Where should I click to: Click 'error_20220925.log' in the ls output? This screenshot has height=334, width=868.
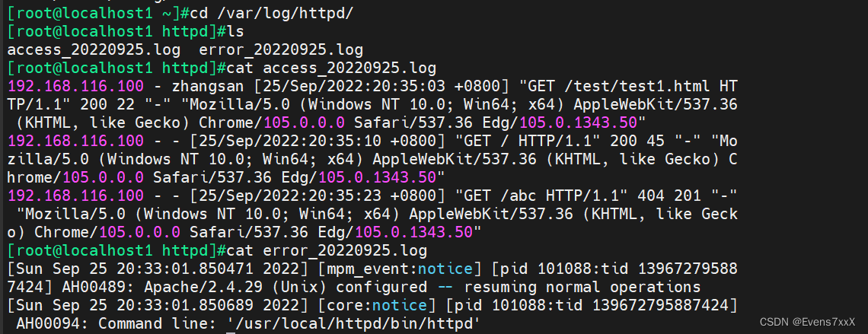click(x=281, y=50)
